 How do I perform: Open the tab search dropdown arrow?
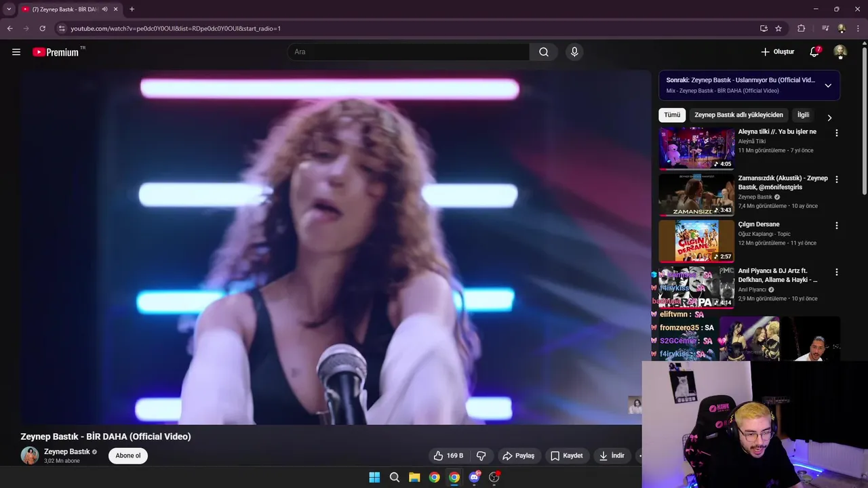point(9,9)
